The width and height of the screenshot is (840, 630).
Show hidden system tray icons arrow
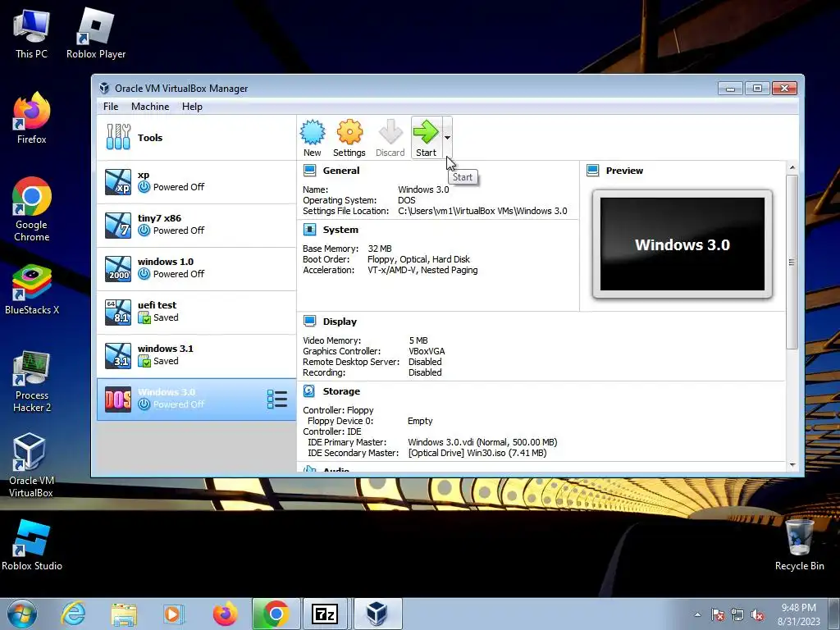click(697, 614)
